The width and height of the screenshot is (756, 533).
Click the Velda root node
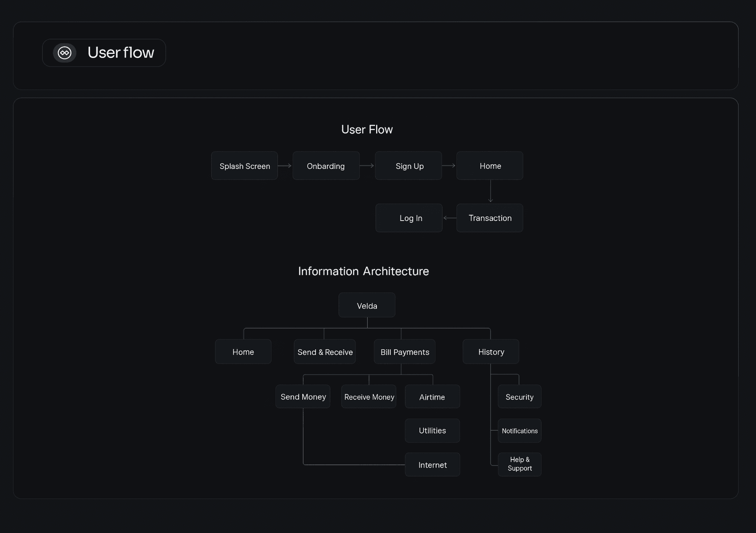pyautogui.click(x=367, y=305)
